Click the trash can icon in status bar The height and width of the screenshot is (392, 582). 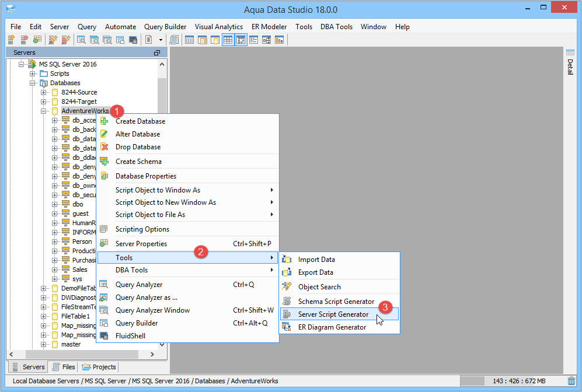point(571,381)
